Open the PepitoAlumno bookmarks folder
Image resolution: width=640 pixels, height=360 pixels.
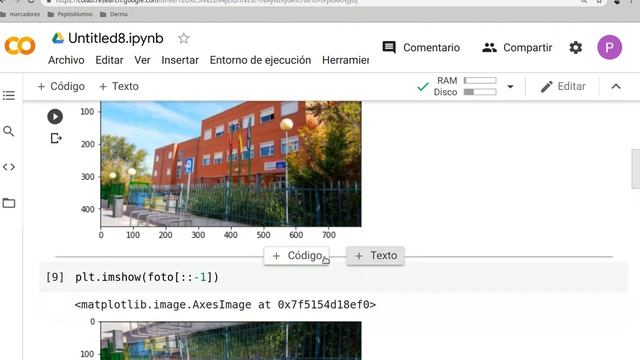click(x=70, y=14)
